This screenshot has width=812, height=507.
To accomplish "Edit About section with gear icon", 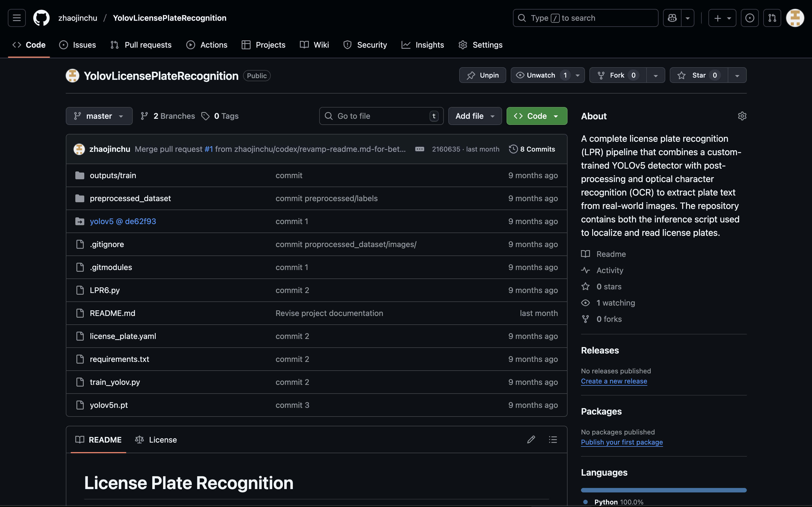I will 742,116.
